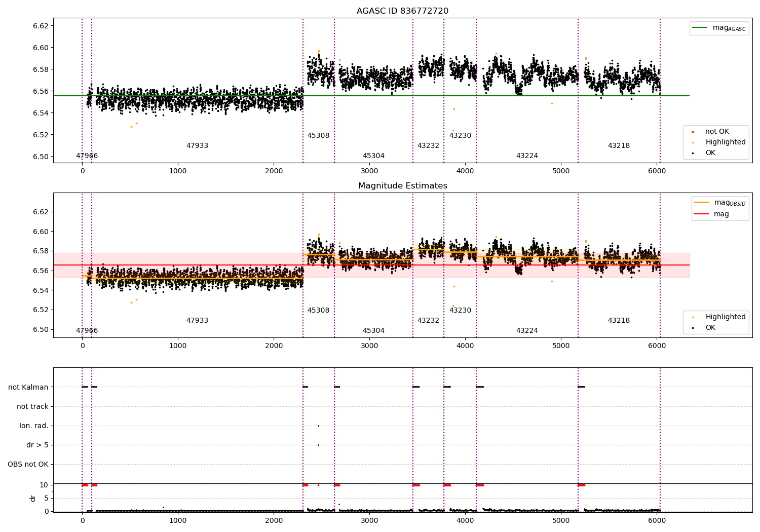760x532 pixels.
Task: Click the '10' tick on dr axis
Action: tap(45, 485)
